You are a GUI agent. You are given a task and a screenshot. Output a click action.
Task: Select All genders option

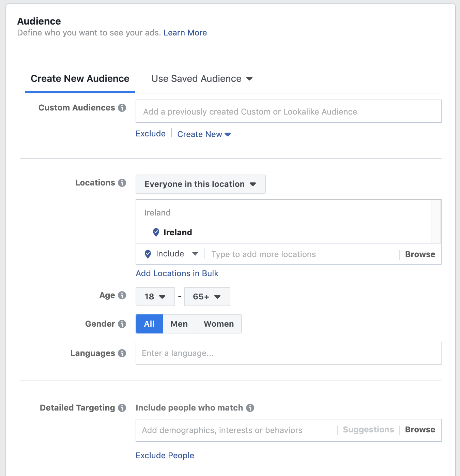pyautogui.click(x=149, y=324)
